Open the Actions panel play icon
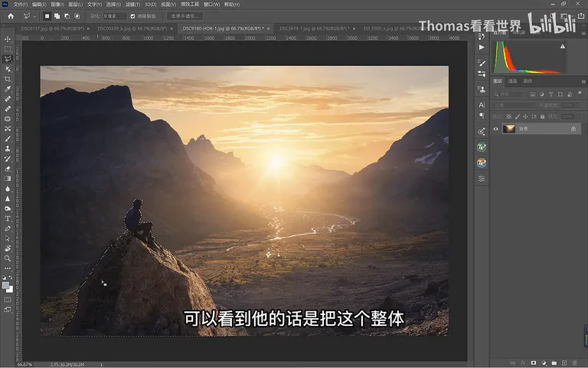 482,48
